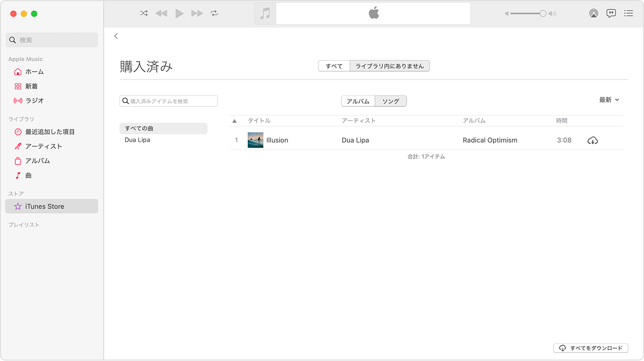Viewport: 644px width, 361px height.
Task: Click the clock icon for 最近追加した項目
Action: point(18,132)
